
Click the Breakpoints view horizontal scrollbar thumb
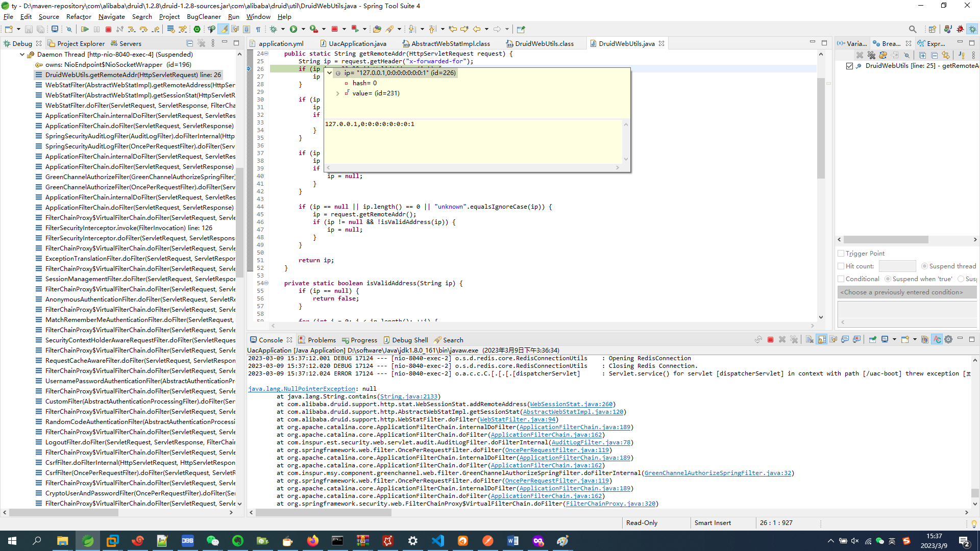tap(886, 240)
